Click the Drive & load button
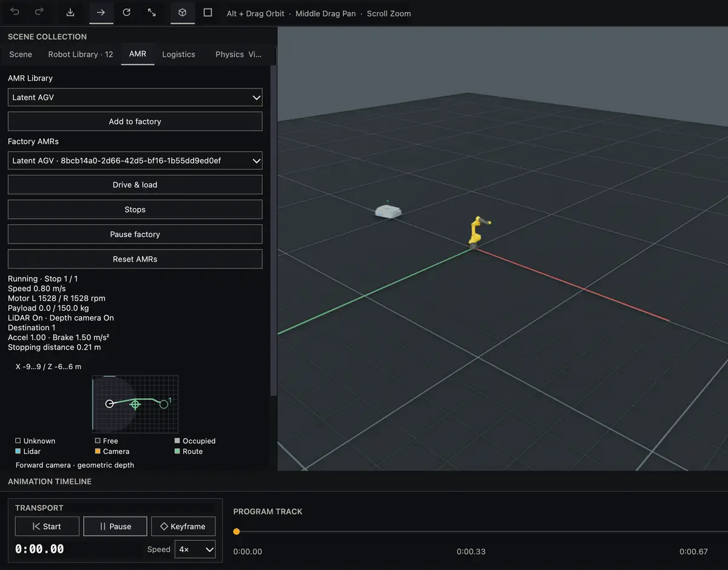 (x=135, y=185)
